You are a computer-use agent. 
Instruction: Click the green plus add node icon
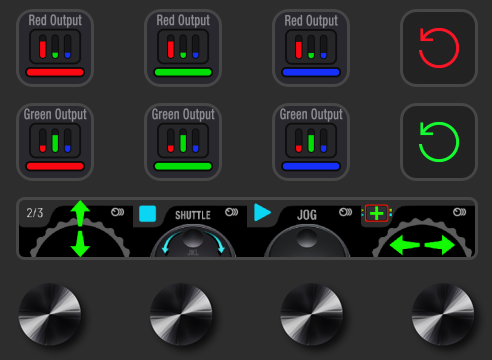point(377,213)
